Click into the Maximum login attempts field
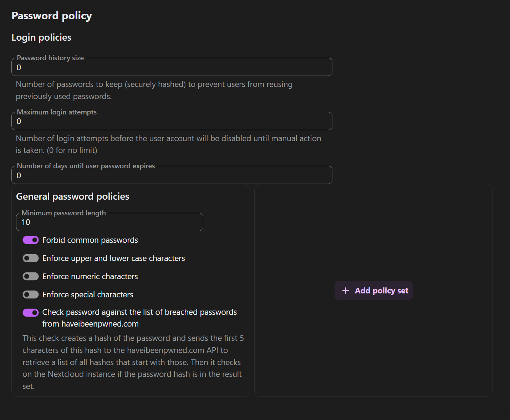Screen dimensions: 510x420 (172, 122)
